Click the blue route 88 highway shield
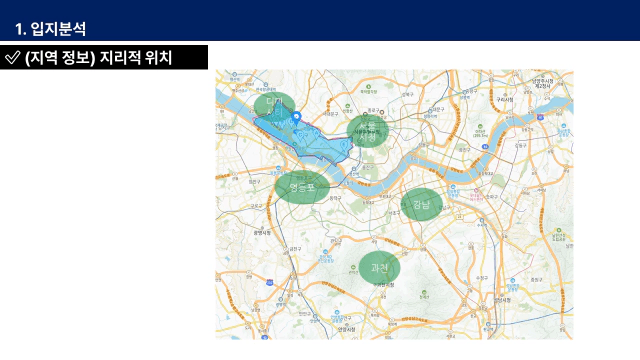 [x=484, y=146]
